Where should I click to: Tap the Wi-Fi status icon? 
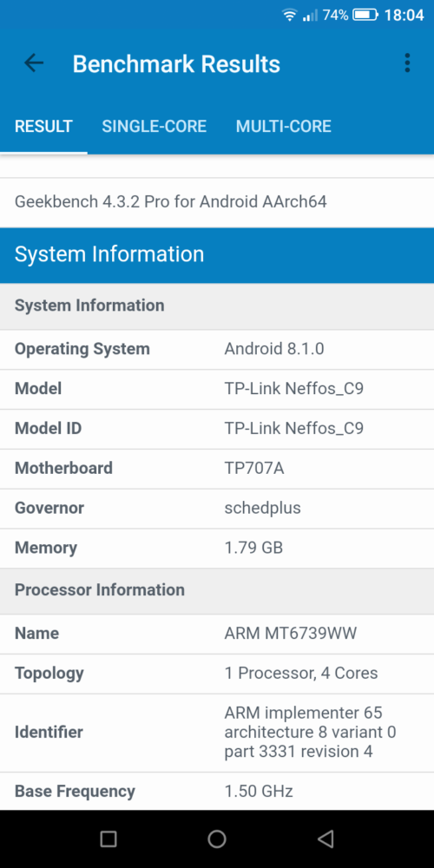coord(290,15)
